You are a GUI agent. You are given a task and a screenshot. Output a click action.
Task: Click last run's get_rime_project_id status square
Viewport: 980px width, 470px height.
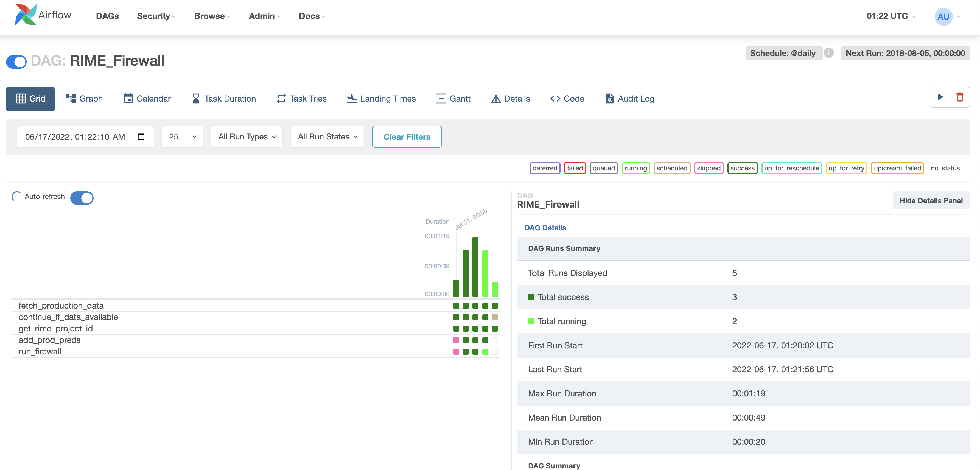495,328
